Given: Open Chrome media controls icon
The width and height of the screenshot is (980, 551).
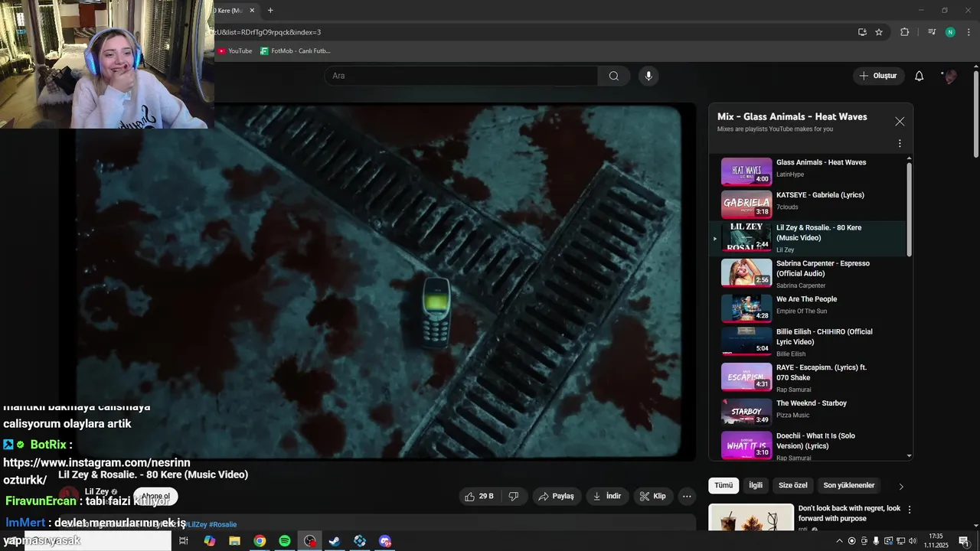Looking at the screenshot, I should [x=932, y=32].
